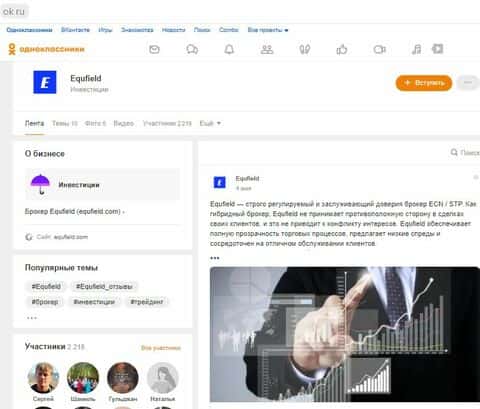480x409 pixels.
Task: Open member Сергей's avatar
Action: pyautogui.click(x=43, y=378)
